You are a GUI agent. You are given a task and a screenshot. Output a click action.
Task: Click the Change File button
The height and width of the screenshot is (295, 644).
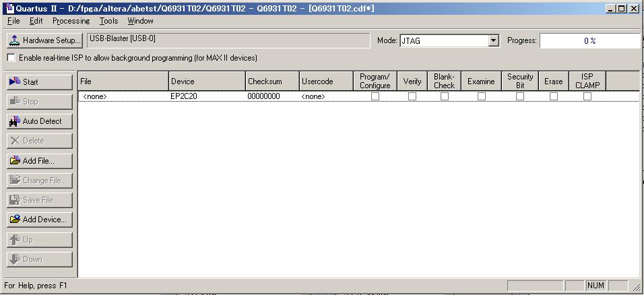[x=40, y=181]
